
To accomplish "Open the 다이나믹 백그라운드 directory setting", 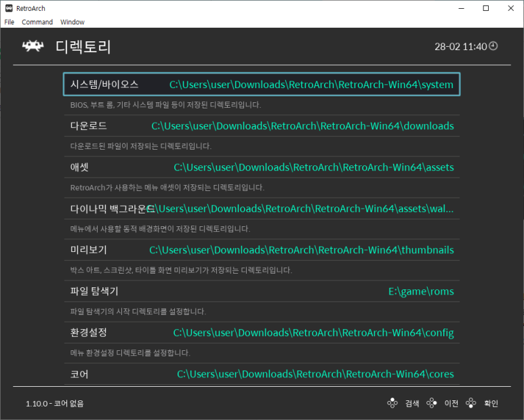I will [x=262, y=209].
